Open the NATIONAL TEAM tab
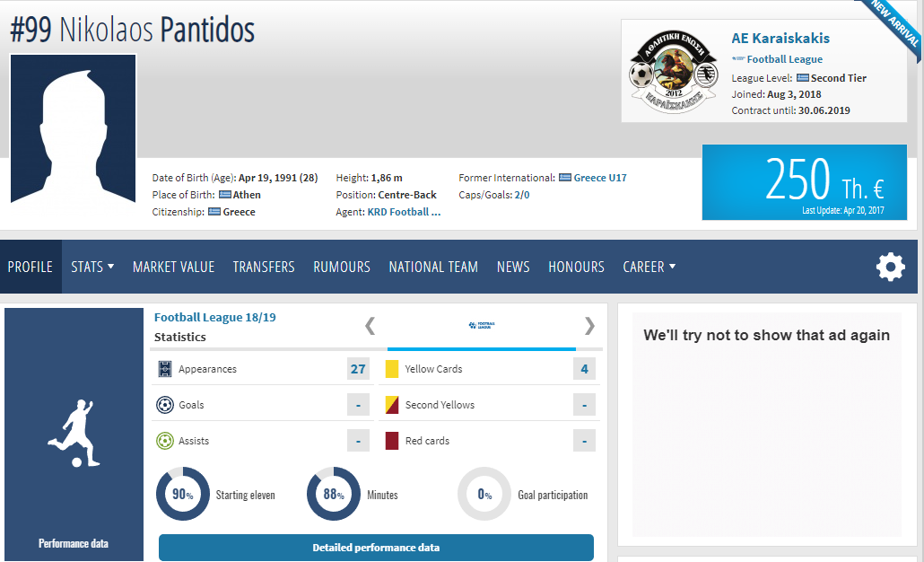The height and width of the screenshot is (562, 924). (x=433, y=268)
